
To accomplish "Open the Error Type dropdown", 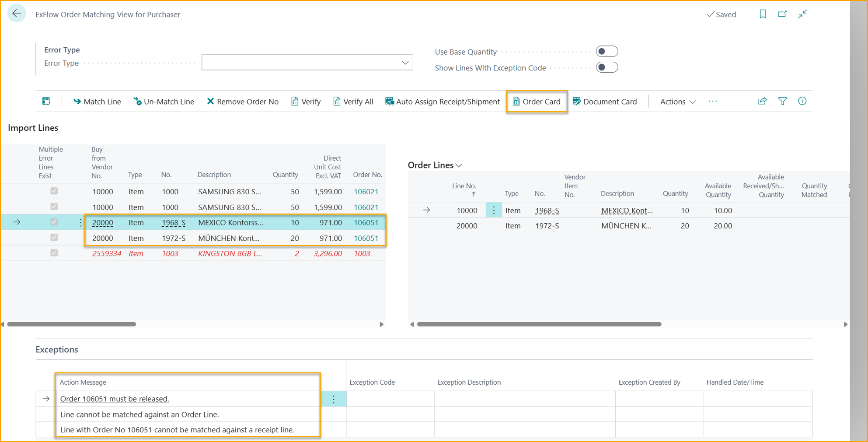I will tap(405, 63).
